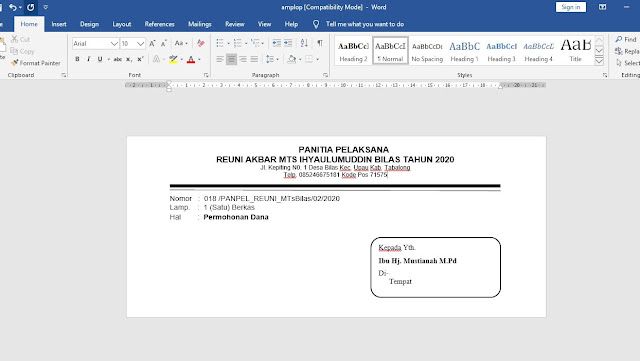Apply No Spacing style
Image resolution: width=640 pixels, height=361 pixels.
(x=427, y=51)
